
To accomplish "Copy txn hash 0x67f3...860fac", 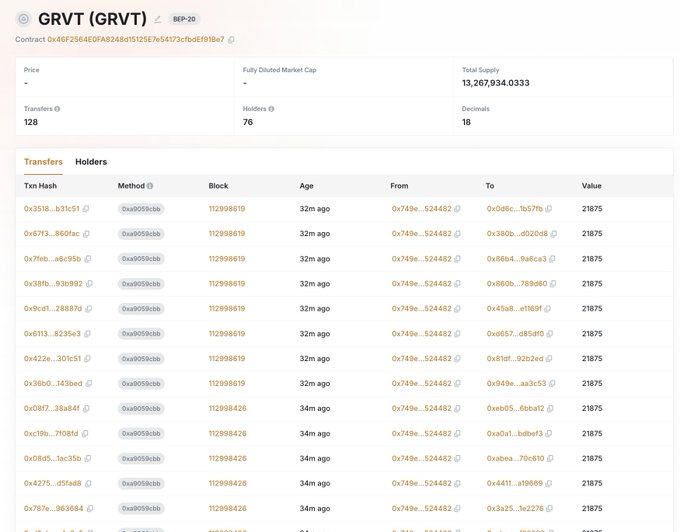I will coord(86,234).
